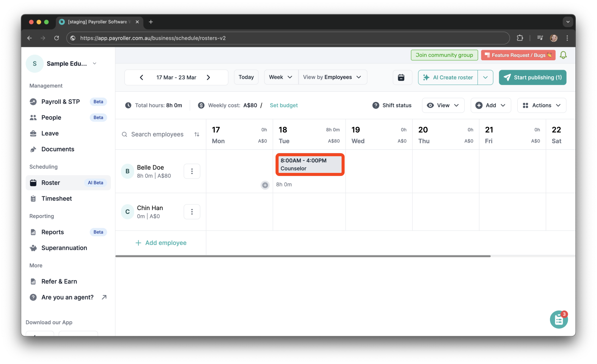Image resolution: width=597 pixels, height=364 pixels.
Task: Open View by Employees dropdown
Action: [x=332, y=77]
